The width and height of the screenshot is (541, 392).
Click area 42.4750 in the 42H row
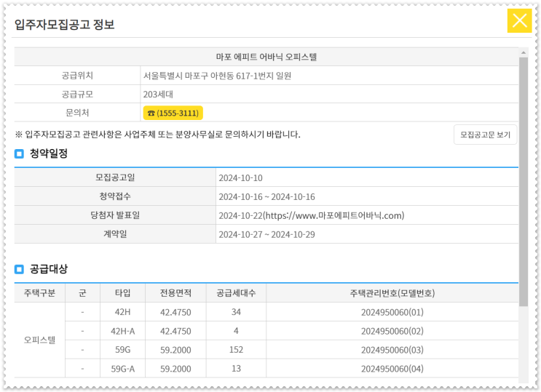click(x=175, y=312)
